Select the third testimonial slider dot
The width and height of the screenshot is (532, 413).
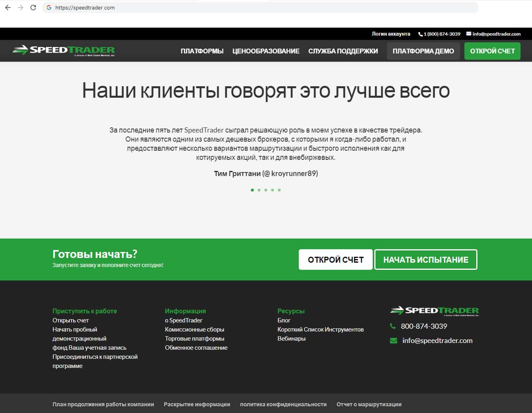point(266,190)
